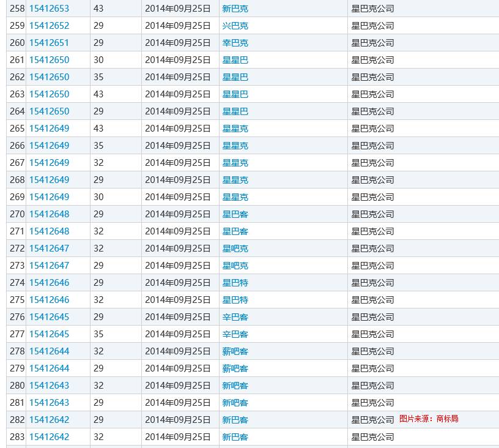The image size is (499, 448).
Task: Open application number 15412647 in row 272
Action: pos(49,248)
